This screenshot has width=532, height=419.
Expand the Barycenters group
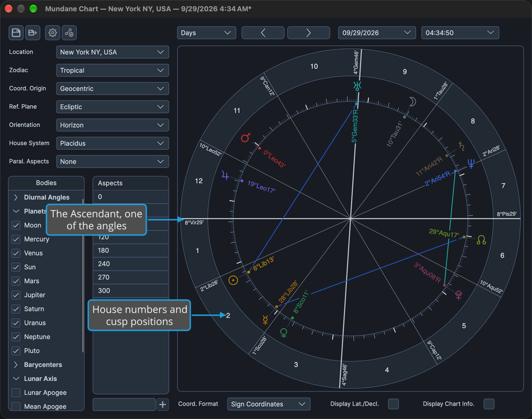pyautogui.click(x=16, y=365)
